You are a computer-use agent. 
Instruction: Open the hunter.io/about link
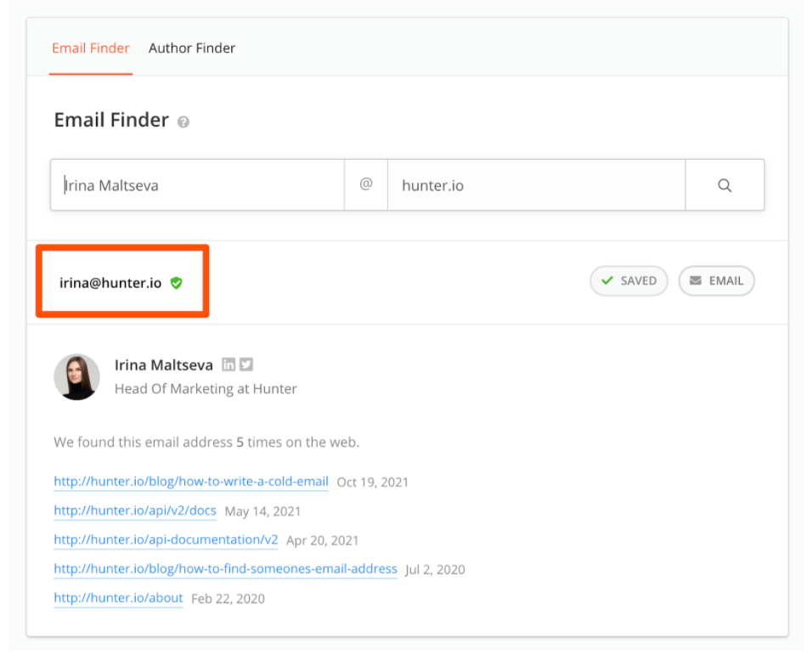[x=118, y=597]
